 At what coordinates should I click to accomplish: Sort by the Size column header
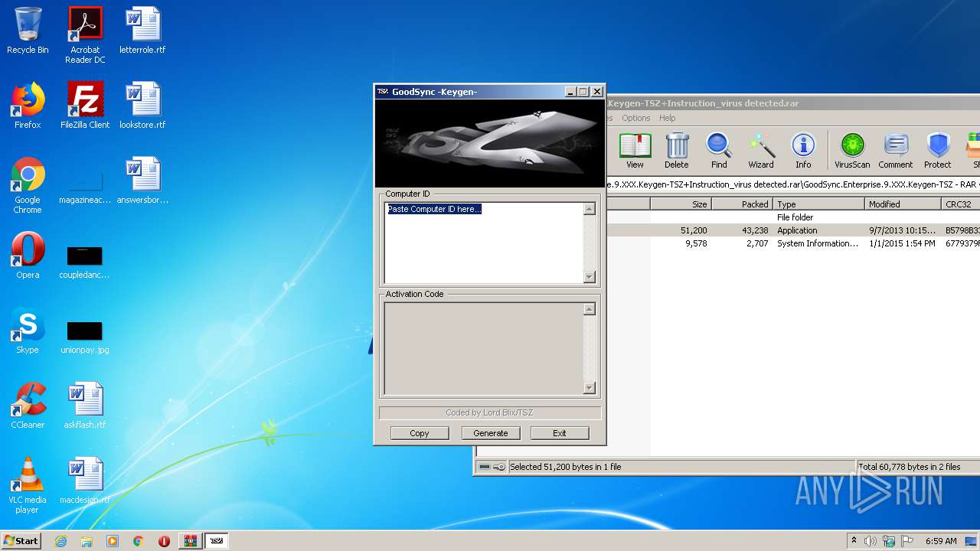pyautogui.click(x=681, y=204)
